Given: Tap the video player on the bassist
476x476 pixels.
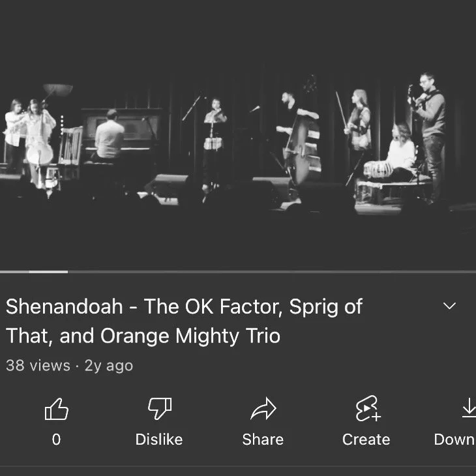Looking at the screenshot, I should pyautogui.click(x=299, y=138).
